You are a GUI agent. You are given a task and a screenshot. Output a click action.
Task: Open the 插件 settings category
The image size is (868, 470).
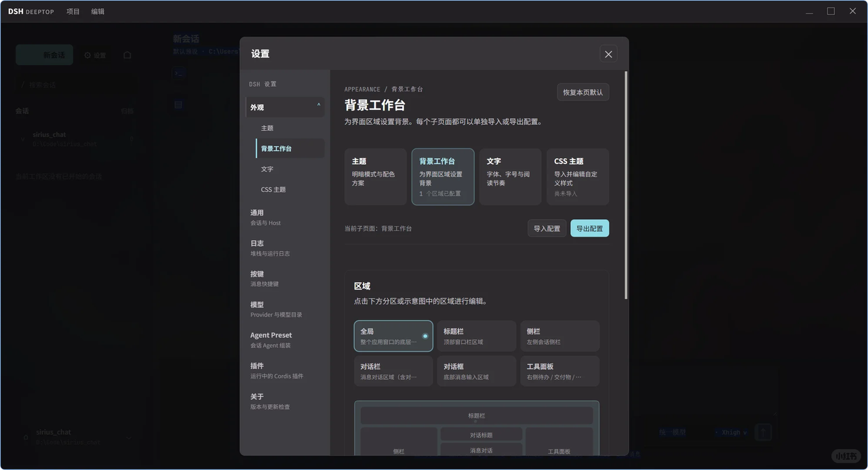(285, 370)
